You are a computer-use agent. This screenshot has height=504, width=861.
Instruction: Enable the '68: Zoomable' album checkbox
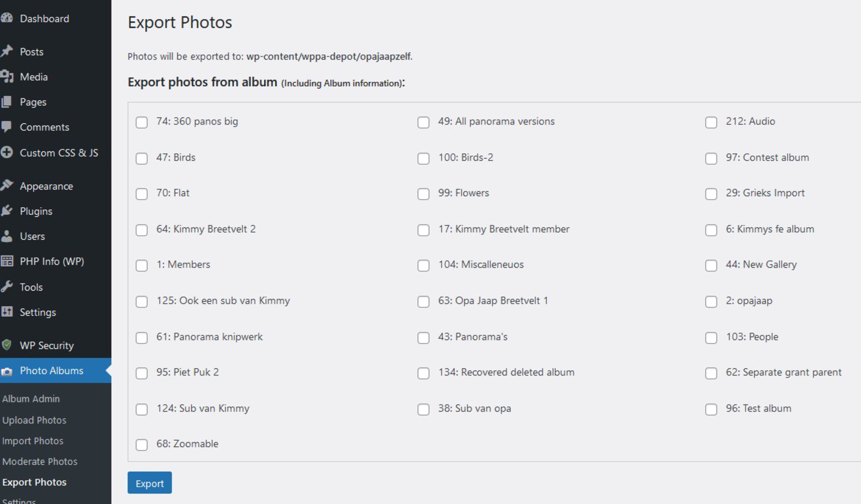point(141,445)
